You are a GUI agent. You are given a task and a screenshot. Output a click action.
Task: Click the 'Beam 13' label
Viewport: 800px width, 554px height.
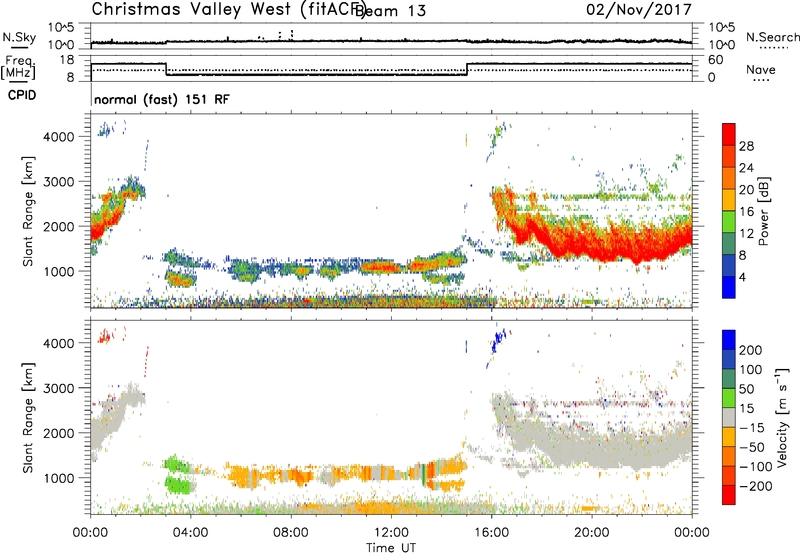pos(391,11)
